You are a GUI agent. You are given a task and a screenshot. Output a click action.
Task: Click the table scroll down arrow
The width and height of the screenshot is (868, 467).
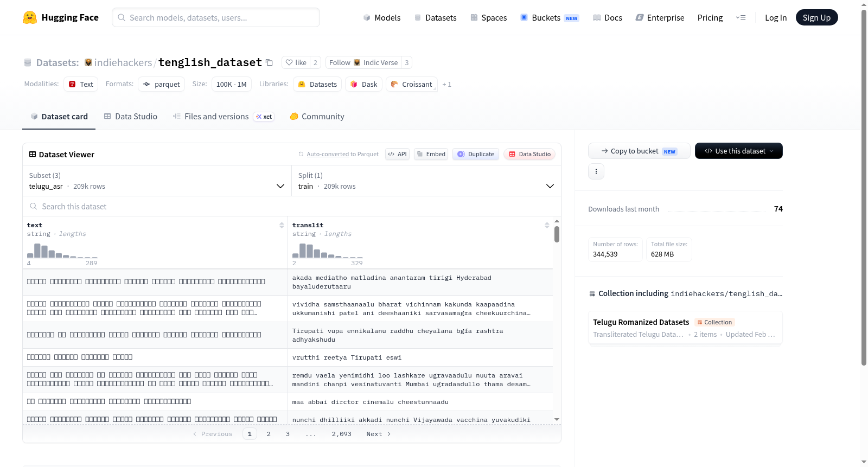(557, 419)
